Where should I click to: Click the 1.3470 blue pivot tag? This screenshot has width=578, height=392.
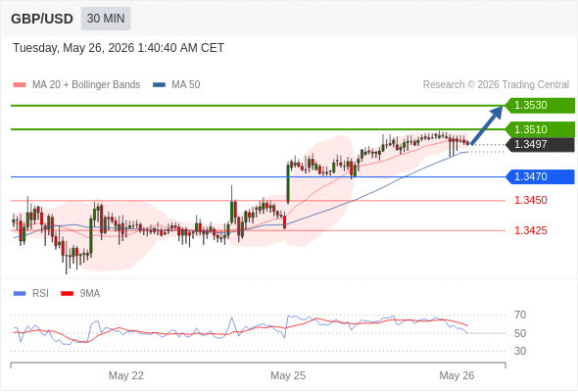point(540,176)
